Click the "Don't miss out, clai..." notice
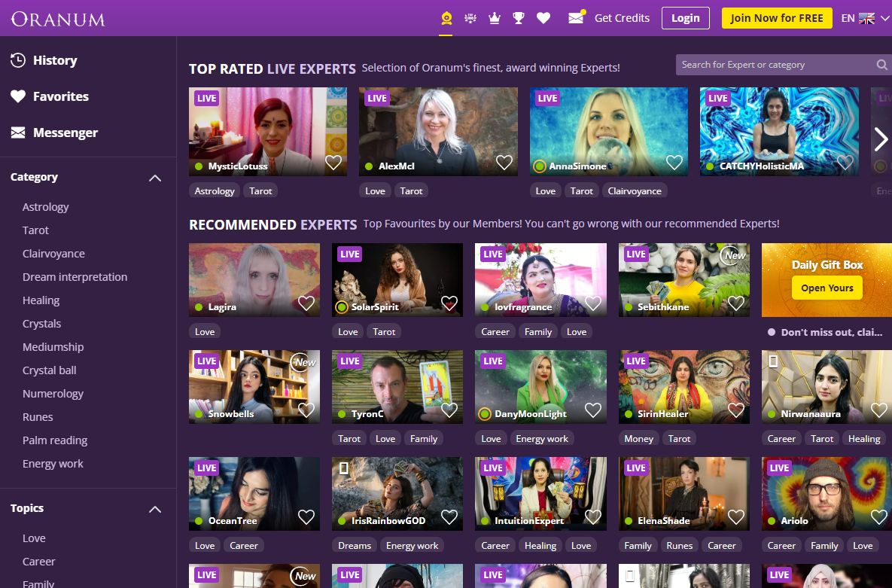 [x=827, y=333]
